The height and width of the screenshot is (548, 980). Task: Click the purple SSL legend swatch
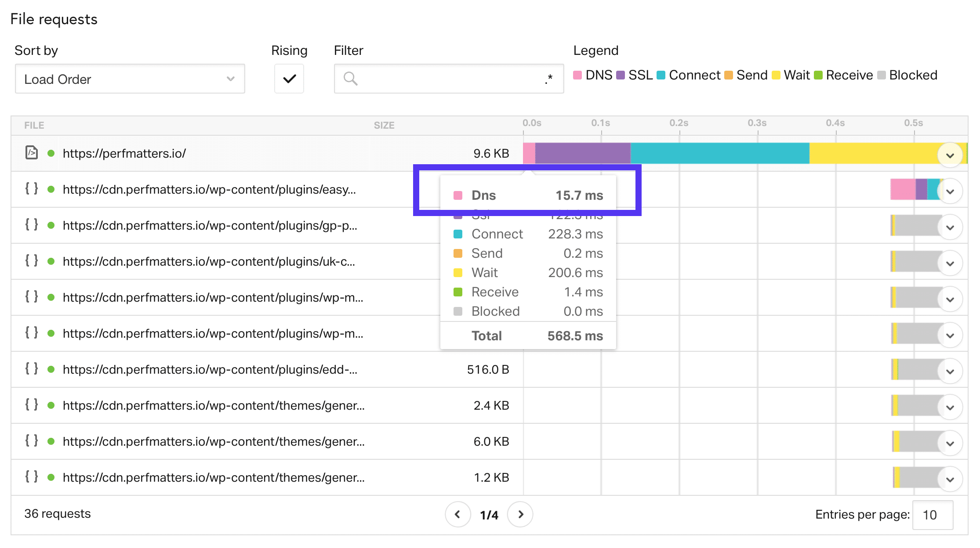pos(621,75)
